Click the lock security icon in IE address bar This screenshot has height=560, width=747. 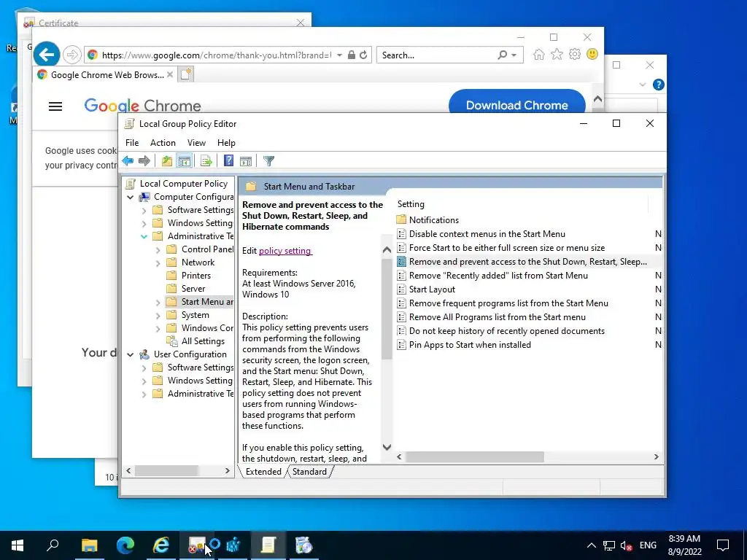[352, 55]
